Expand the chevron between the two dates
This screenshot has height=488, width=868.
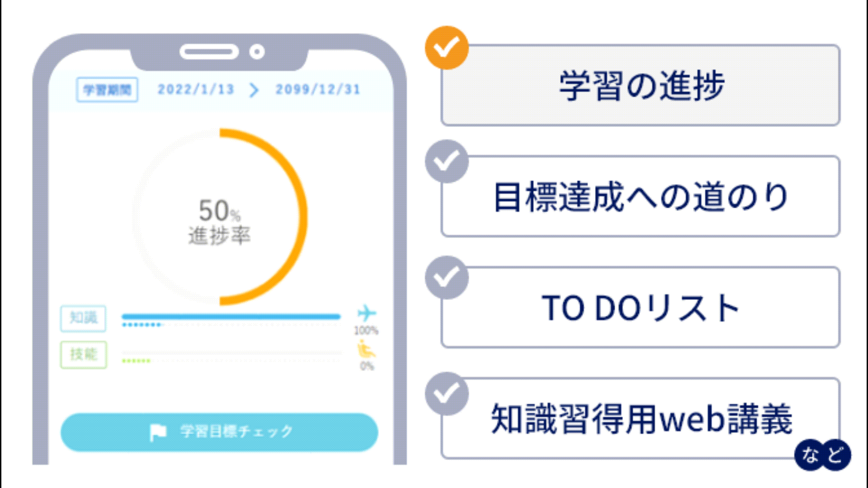(x=255, y=89)
